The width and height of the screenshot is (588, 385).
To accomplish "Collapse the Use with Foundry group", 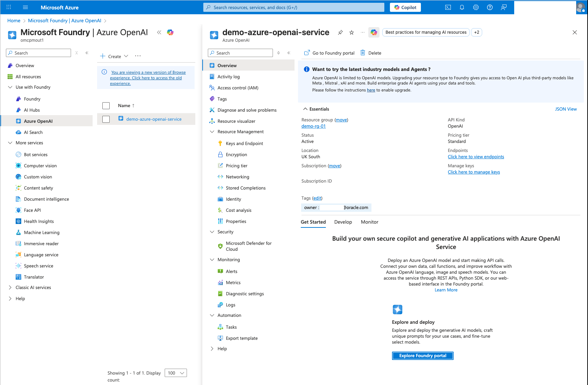I will (x=10, y=87).
